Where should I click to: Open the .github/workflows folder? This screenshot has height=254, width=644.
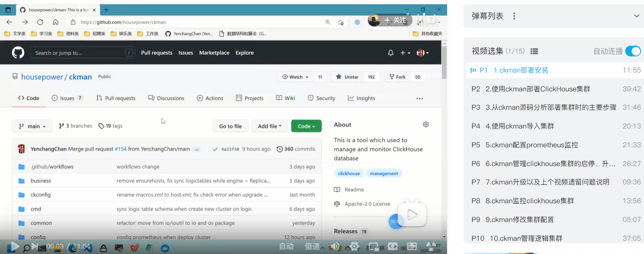(x=52, y=166)
